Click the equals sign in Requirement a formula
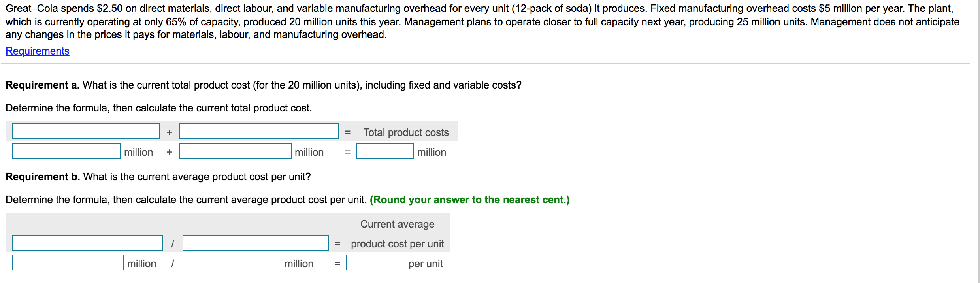This screenshot has width=980, height=283. coord(348,132)
